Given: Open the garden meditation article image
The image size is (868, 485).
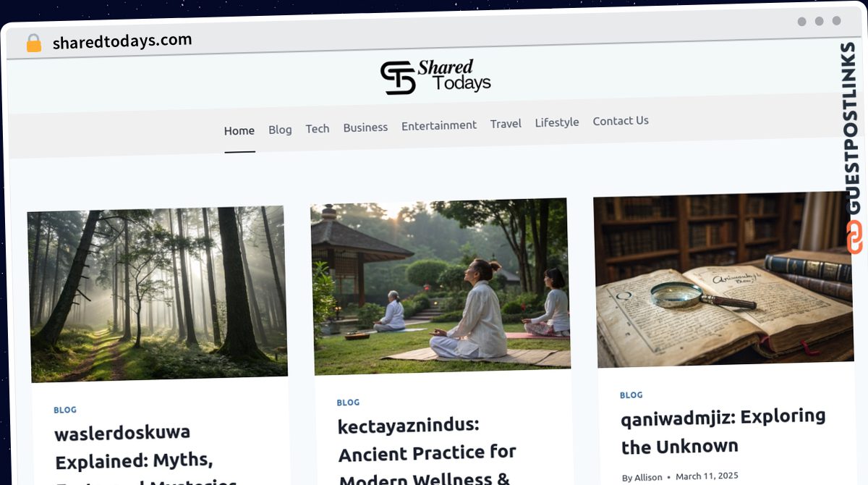Looking at the screenshot, I should tap(441, 285).
